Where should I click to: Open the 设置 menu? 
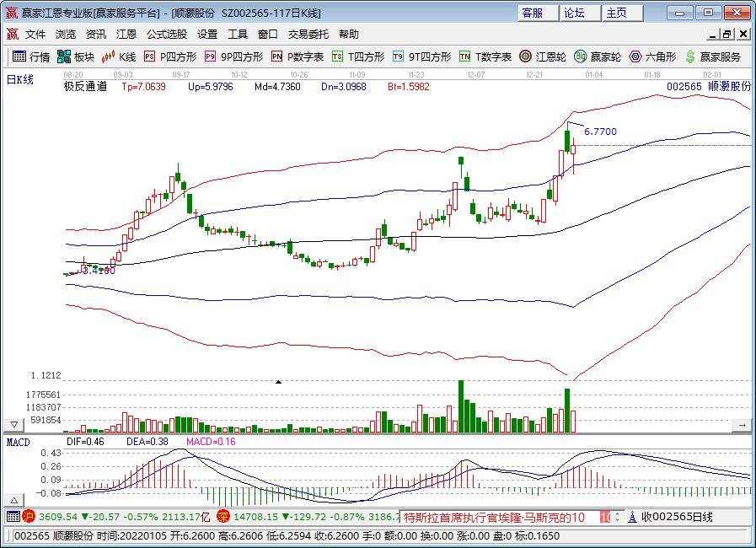click(207, 35)
